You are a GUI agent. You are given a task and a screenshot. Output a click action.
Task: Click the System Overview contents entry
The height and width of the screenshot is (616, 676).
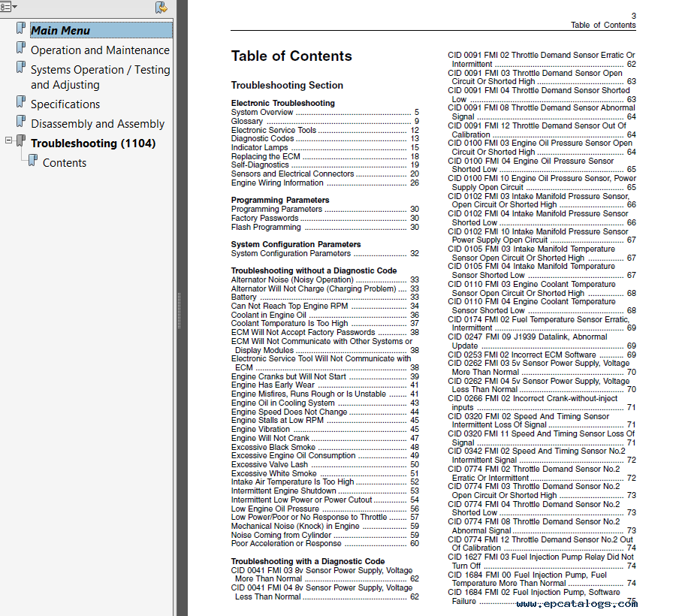[324, 112]
